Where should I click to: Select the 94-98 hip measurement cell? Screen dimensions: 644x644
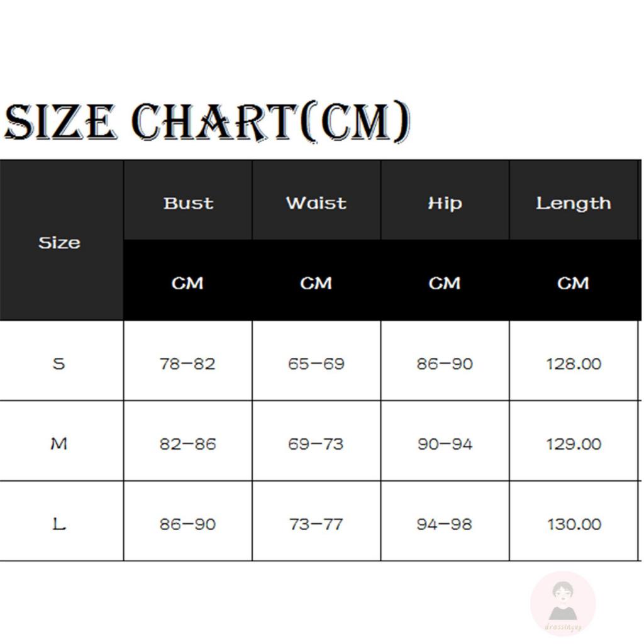[x=445, y=524]
